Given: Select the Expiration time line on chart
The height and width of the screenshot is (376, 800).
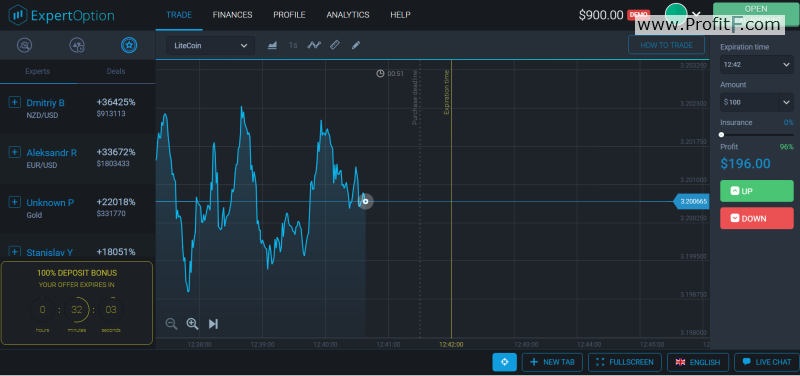Looking at the screenshot, I should [x=451, y=199].
